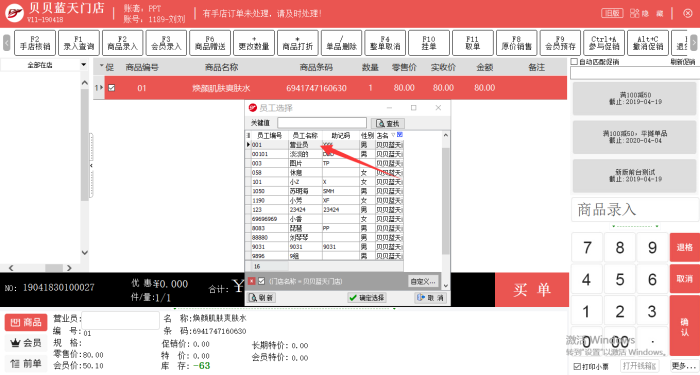
Task: Toggle the 门店名称 filter checkbox
Action: pos(262,281)
